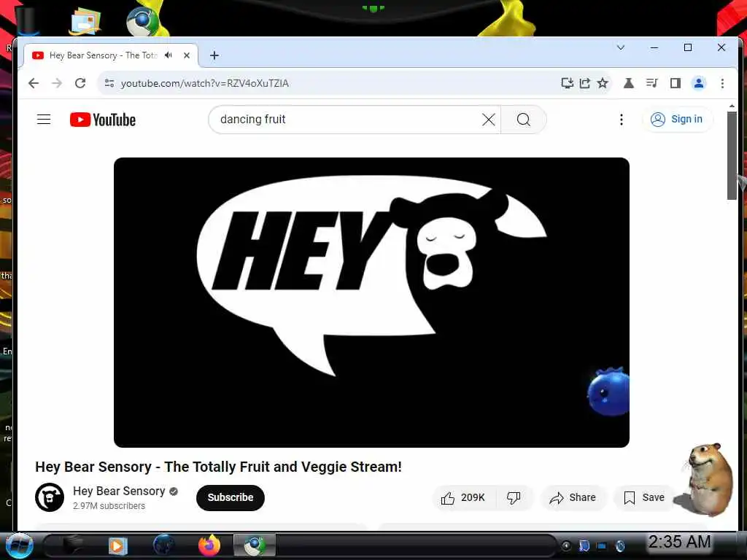Go forward in browser history
The width and height of the screenshot is (747, 560).
tap(57, 83)
